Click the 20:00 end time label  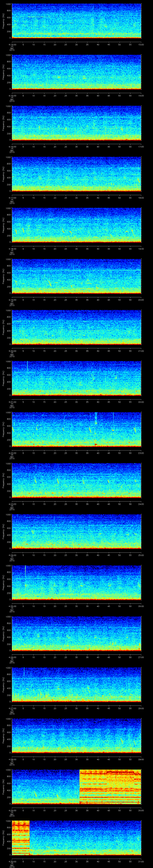141,300
